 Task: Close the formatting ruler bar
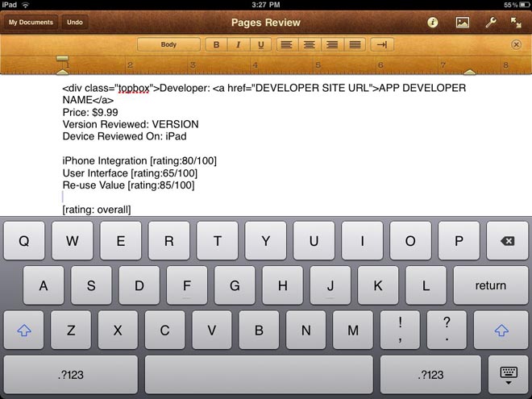click(x=516, y=45)
